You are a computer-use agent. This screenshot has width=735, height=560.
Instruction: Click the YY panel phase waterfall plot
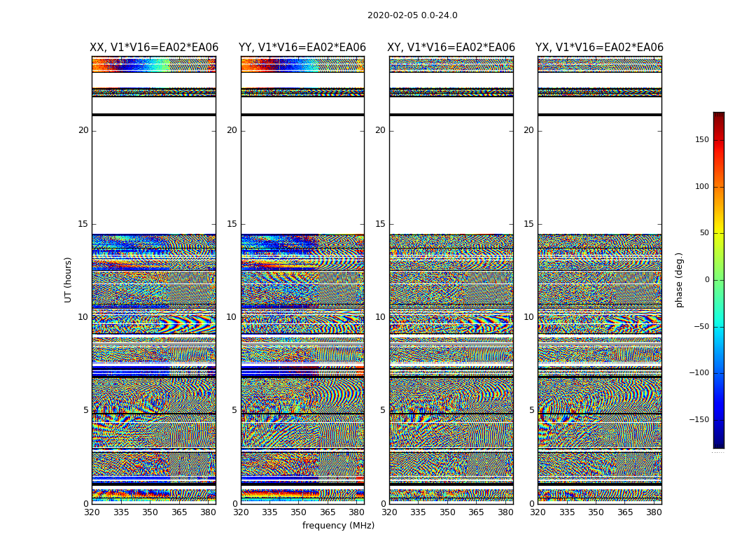pyautogui.click(x=302, y=280)
